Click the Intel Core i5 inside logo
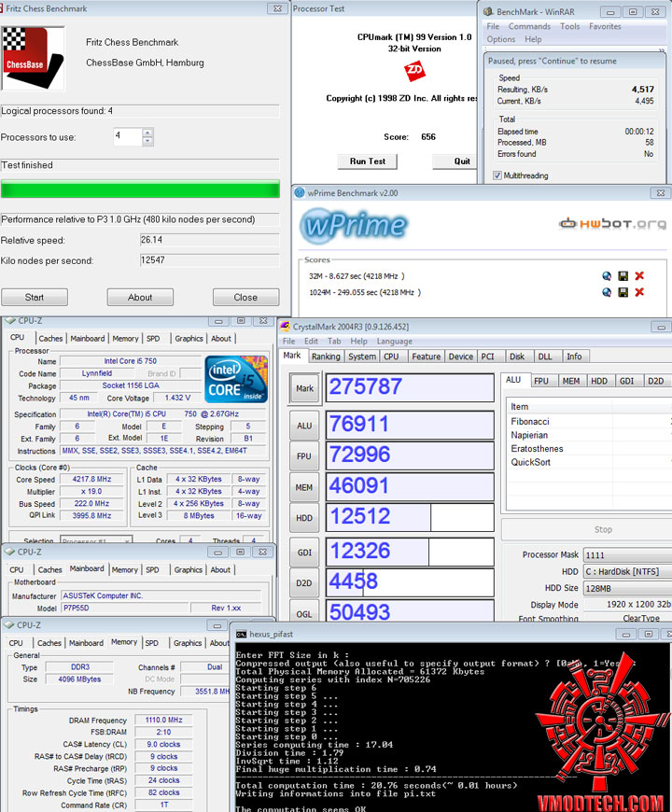 click(236, 379)
